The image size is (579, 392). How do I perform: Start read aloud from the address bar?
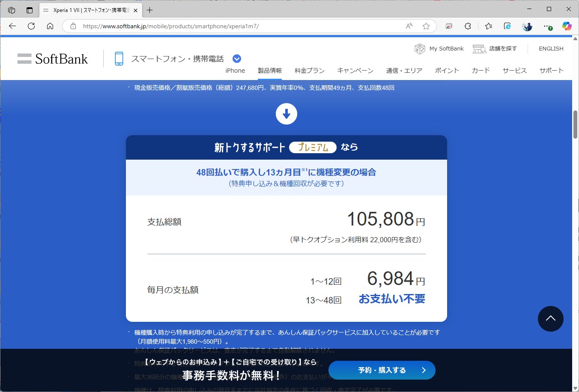[408, 26]
